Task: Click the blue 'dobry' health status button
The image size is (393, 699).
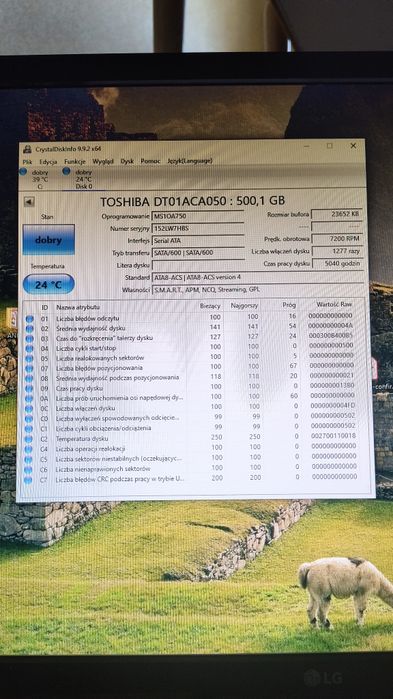Action: pyautogui.click(x=49, y=240)
